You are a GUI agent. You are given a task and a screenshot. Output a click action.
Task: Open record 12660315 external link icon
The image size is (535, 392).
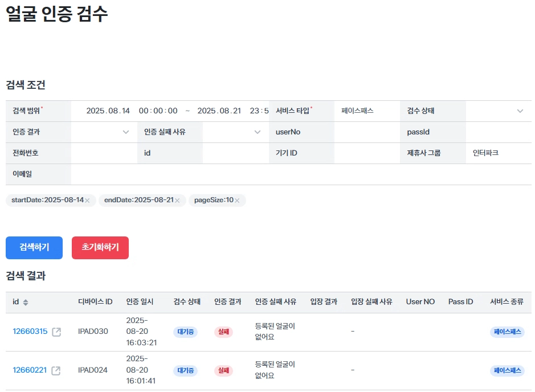56,332
